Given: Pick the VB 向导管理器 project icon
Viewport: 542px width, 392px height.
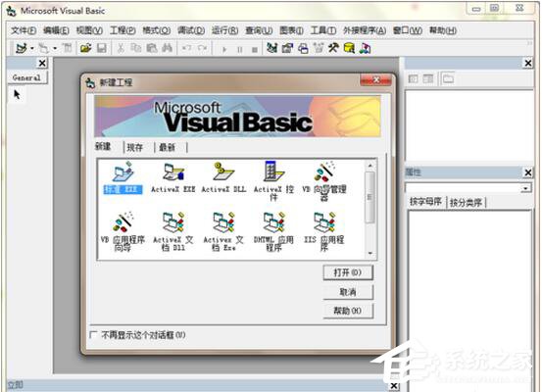Looking at the screenshot, I should [x=324, y=180].
